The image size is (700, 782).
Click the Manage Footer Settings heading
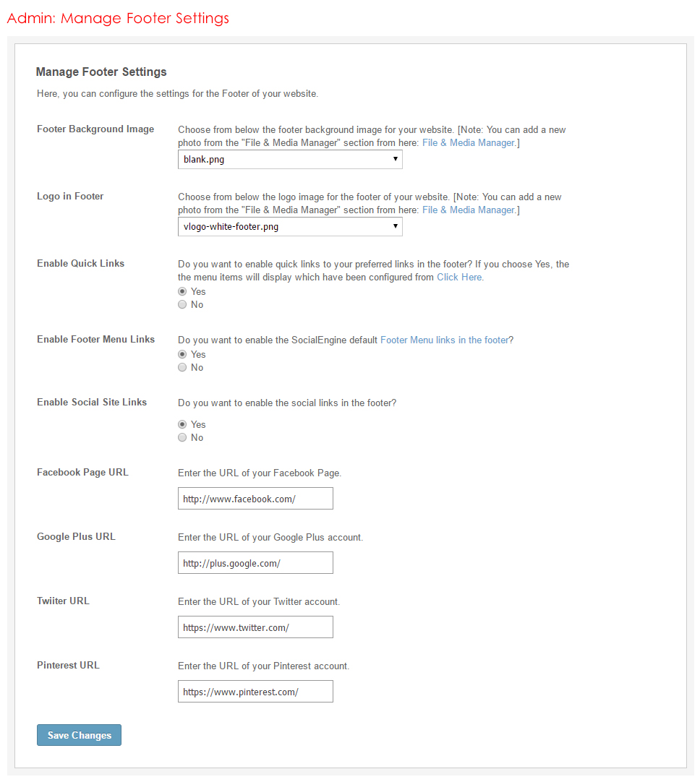(x=101, y=72)
